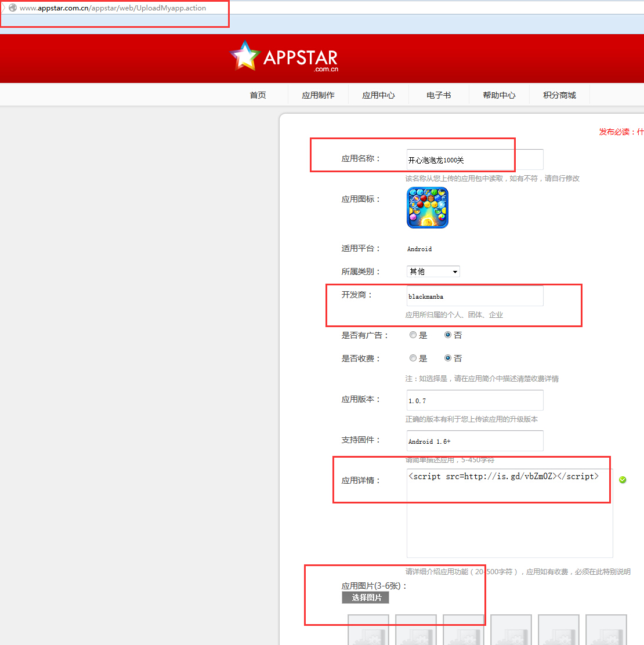
Task: Click the 支持固件 input field
Action: pos(475,441)
